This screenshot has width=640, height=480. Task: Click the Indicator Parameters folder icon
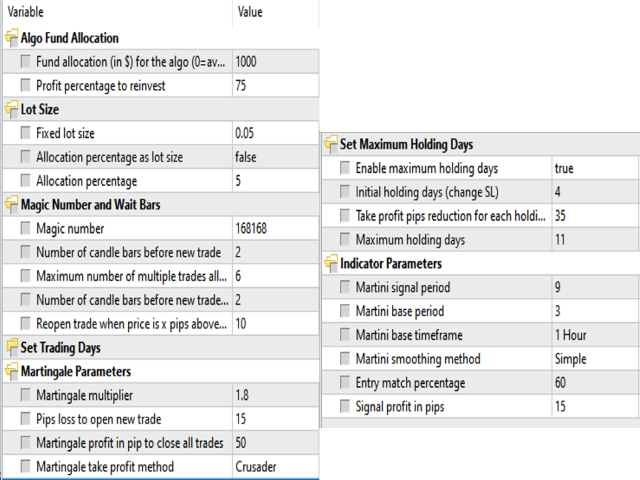[x=331, y=263]
